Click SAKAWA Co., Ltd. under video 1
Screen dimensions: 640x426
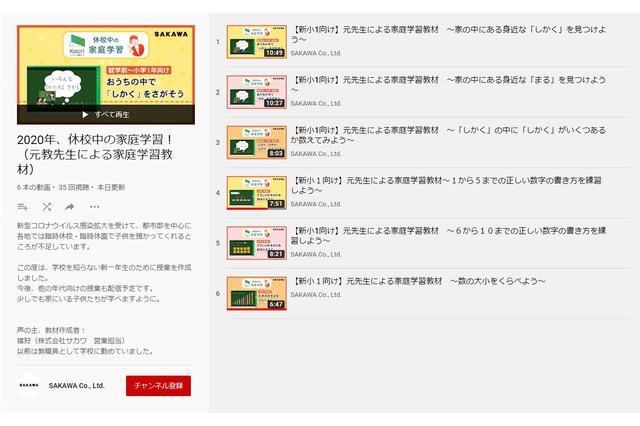pos(316,53)
